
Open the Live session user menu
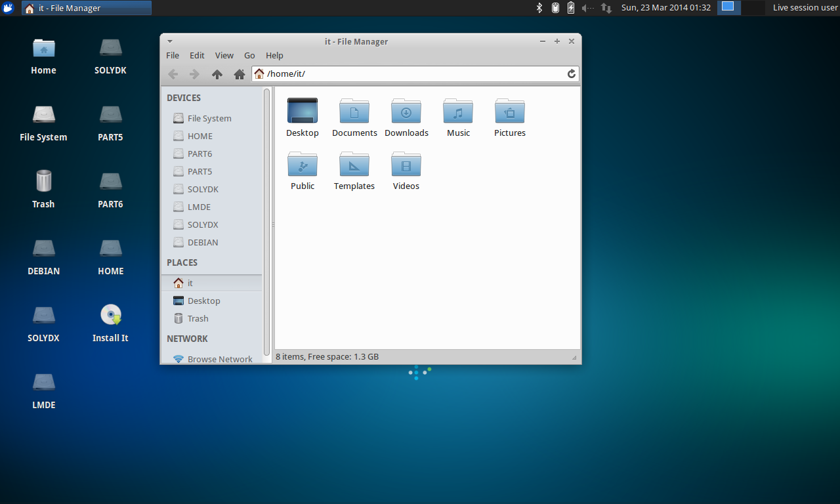(x=805, y=8)
